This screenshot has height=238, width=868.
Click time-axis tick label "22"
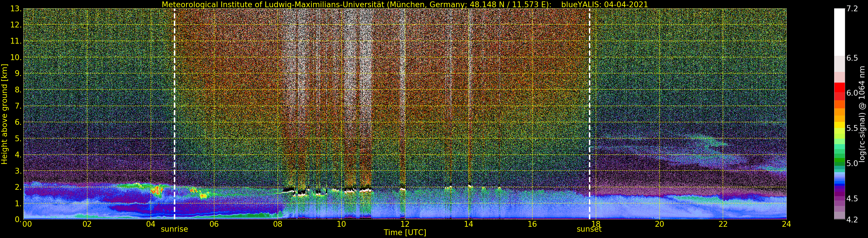[x=723, y=224]
